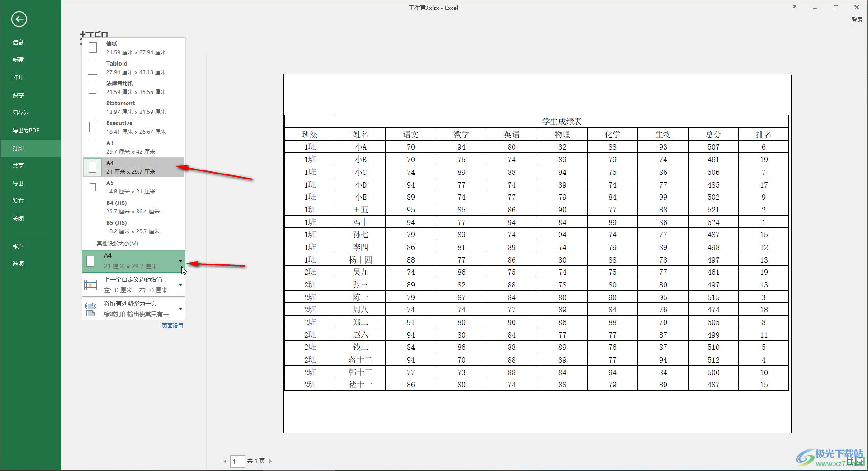The image size is (868, 471).
Task: Click the 班级 column header
Action: coord(310,134)
